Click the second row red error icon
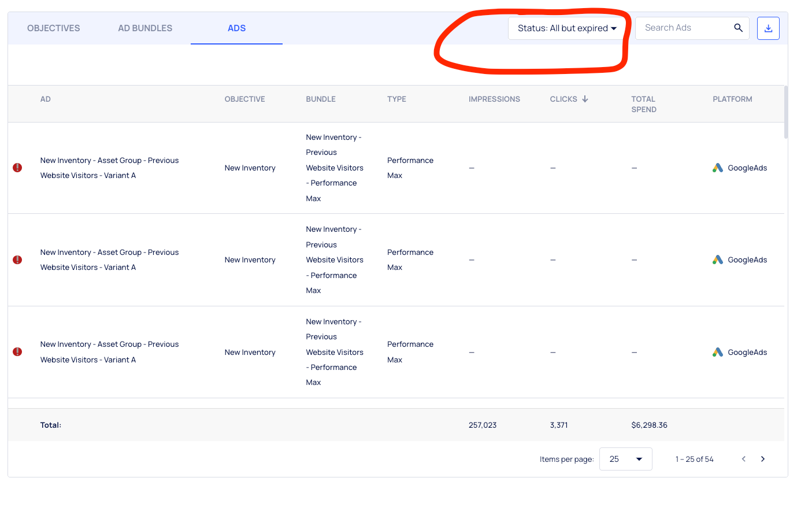 point(17,260)
